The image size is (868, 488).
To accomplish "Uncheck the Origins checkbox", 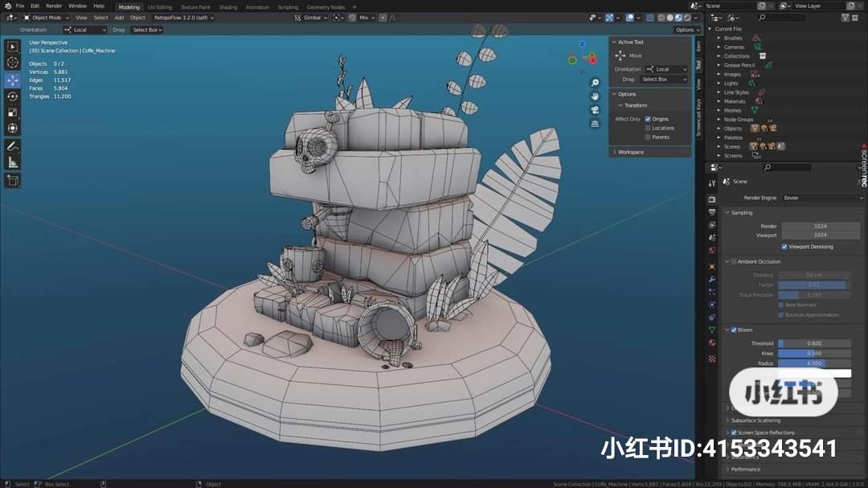I will pyautogui.click(x=648, y=119).
